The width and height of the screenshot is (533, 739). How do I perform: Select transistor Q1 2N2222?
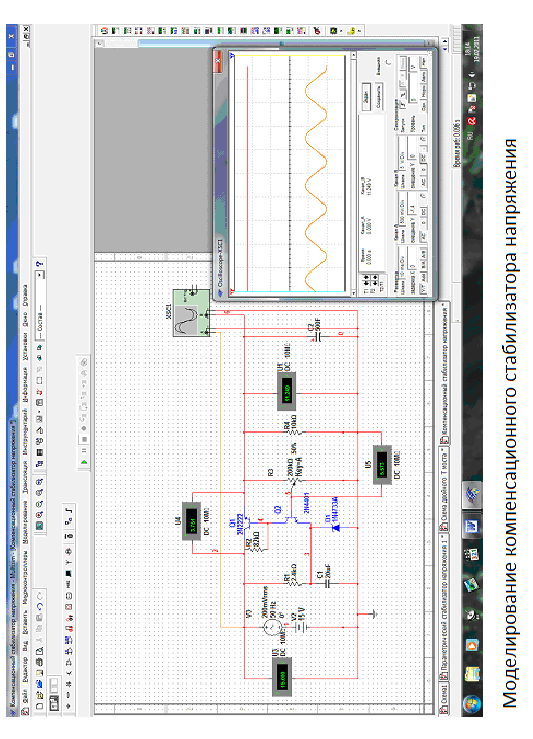point(246,521)
